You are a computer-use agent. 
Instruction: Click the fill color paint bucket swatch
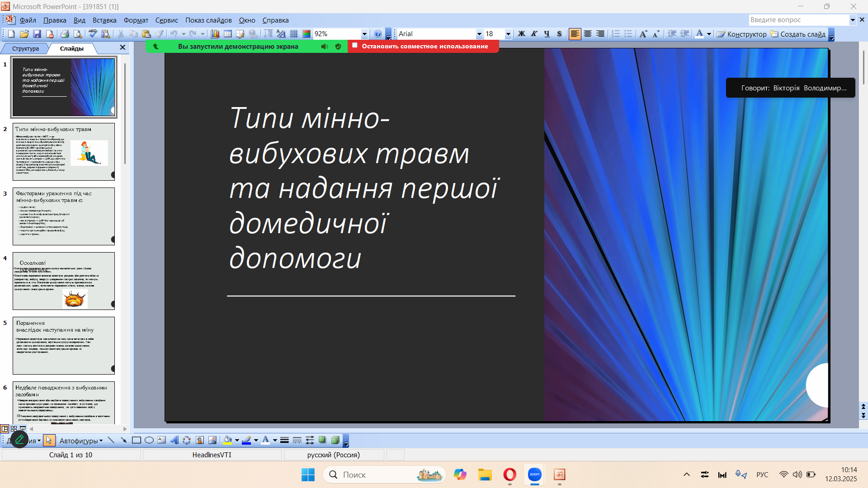[227, 440]
